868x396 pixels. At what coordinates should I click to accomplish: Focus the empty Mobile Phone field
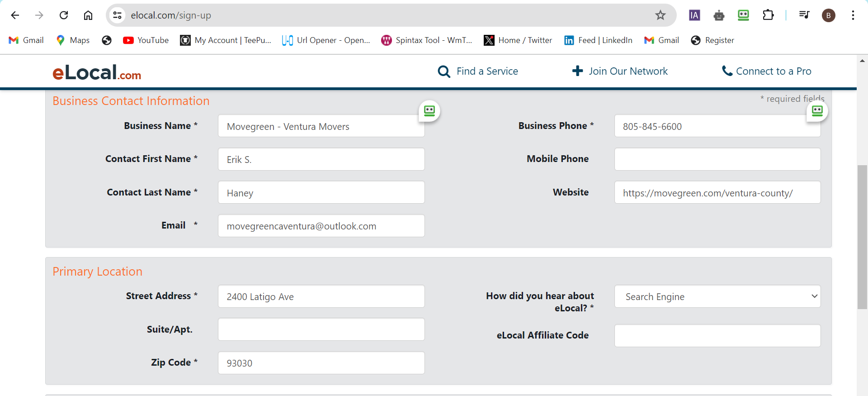click(717, 159)
